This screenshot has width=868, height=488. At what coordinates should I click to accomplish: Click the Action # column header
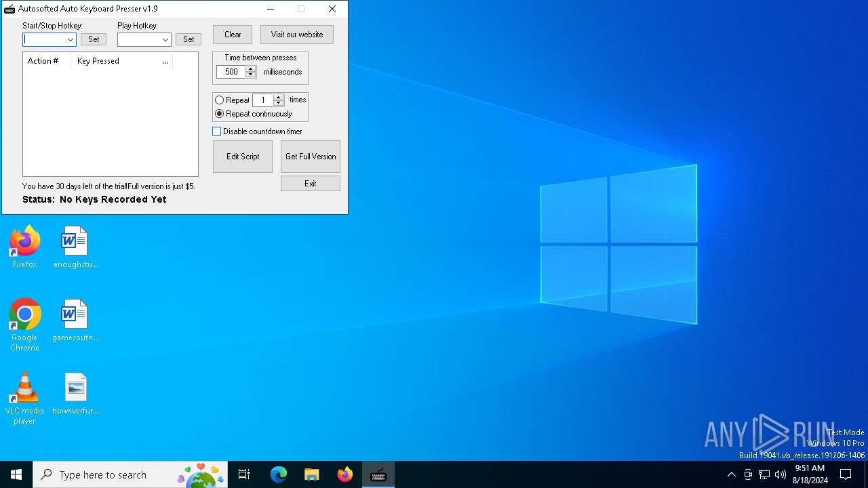[x=47, y=61]
